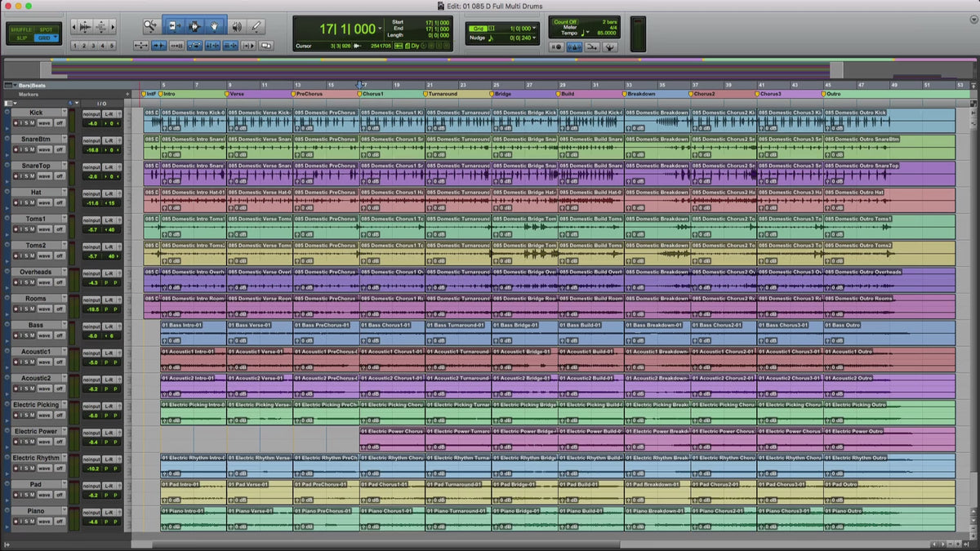Solo the SnareTop track
Viewport: 980px width, 551px height.
click(24, 176)
